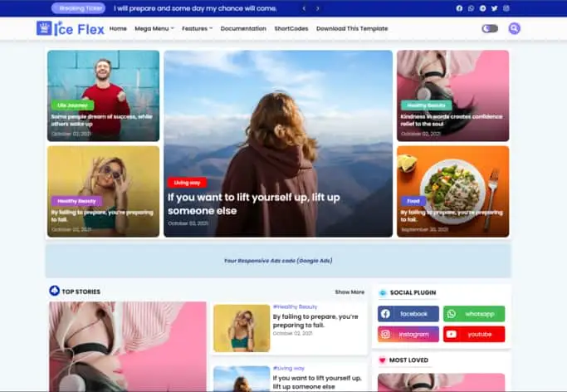567x392 pixels.
Task: Open Food card 'By failing to prepare' title
Action: [452, 216]
